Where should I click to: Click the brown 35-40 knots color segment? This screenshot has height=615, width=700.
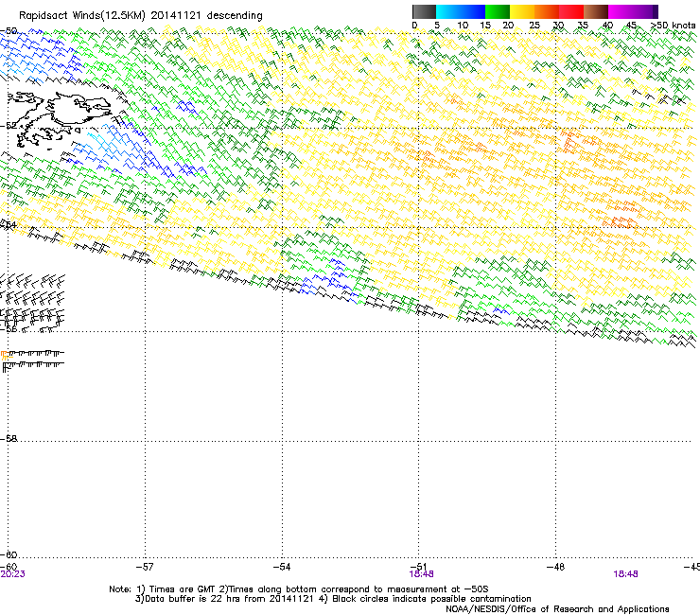click(x=596, y=11)
